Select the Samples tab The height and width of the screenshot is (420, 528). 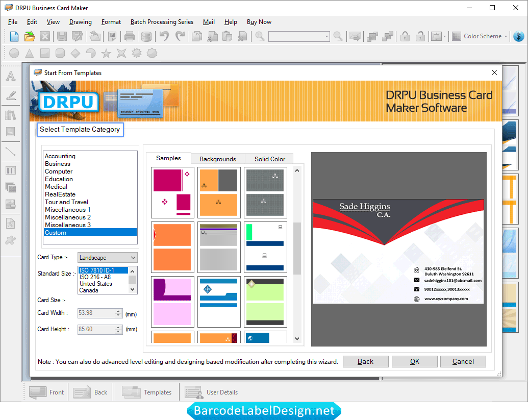point(168,158)
